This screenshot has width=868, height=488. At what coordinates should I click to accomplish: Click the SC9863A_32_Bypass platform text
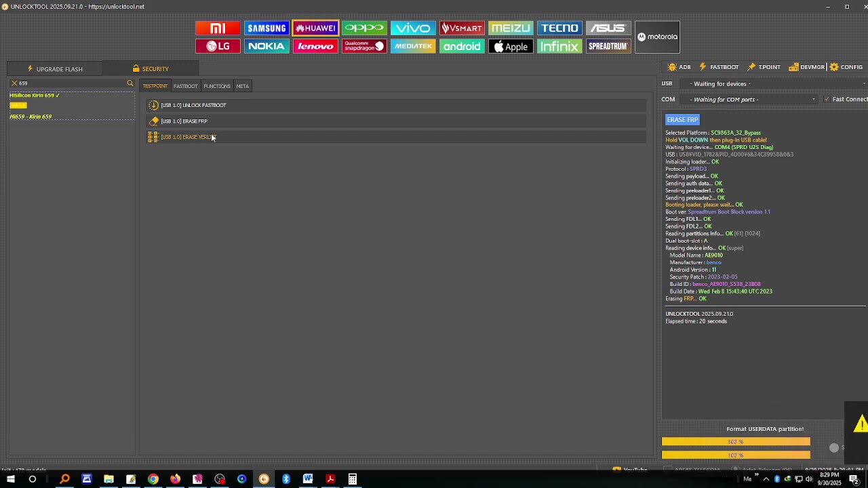[x=736, y=133]
